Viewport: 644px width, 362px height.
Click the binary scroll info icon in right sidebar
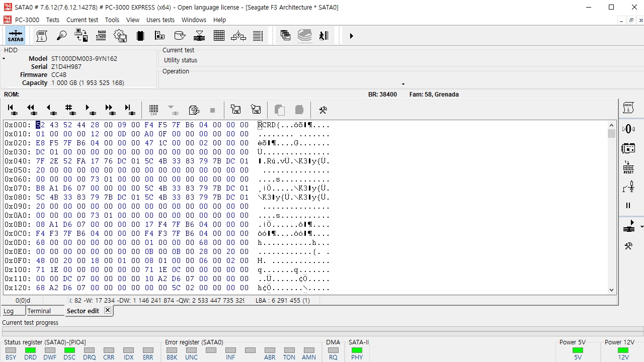pyautogui.click(x=628, y=108)
